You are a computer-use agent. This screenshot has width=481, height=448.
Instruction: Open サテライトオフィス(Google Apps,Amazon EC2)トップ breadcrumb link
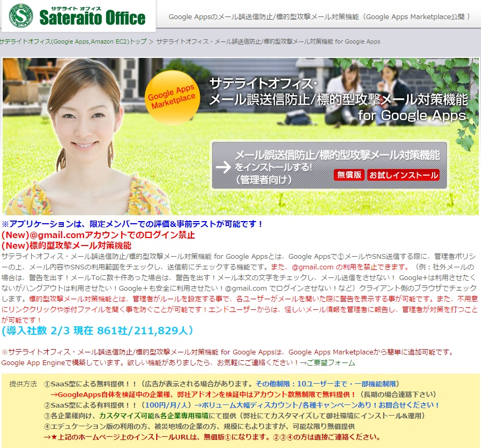(73, 41)
